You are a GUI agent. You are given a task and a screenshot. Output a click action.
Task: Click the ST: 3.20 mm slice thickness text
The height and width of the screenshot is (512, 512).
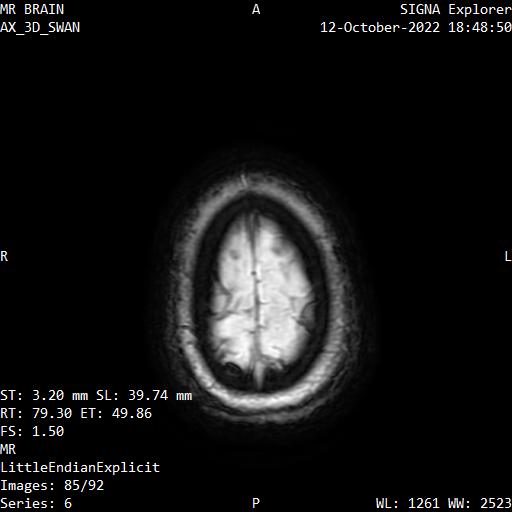click(x=44, y=395)
